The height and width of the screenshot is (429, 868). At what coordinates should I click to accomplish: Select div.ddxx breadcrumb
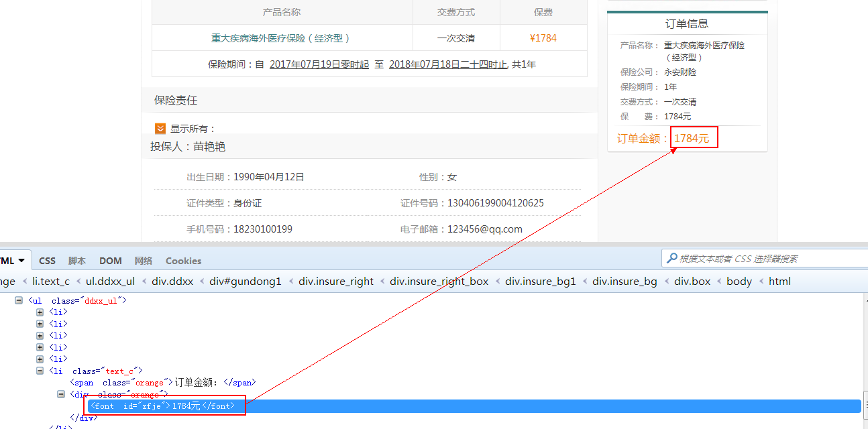click(172, 282)
